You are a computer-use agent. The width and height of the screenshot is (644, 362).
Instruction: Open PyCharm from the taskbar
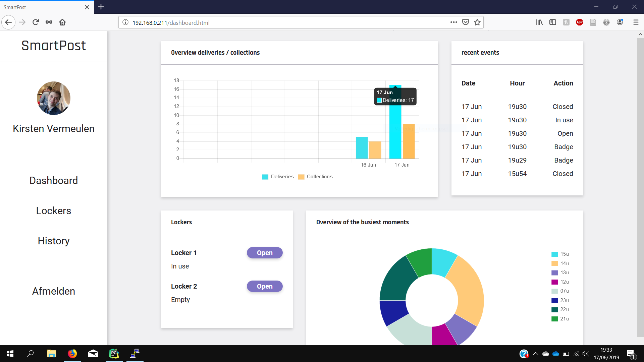114,353
